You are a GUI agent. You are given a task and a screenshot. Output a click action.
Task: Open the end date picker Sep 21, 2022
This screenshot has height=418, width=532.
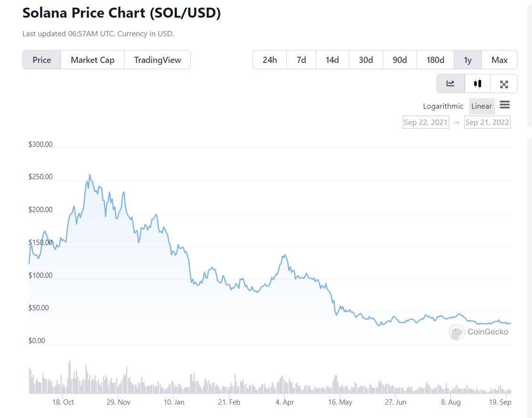point(487,122)
